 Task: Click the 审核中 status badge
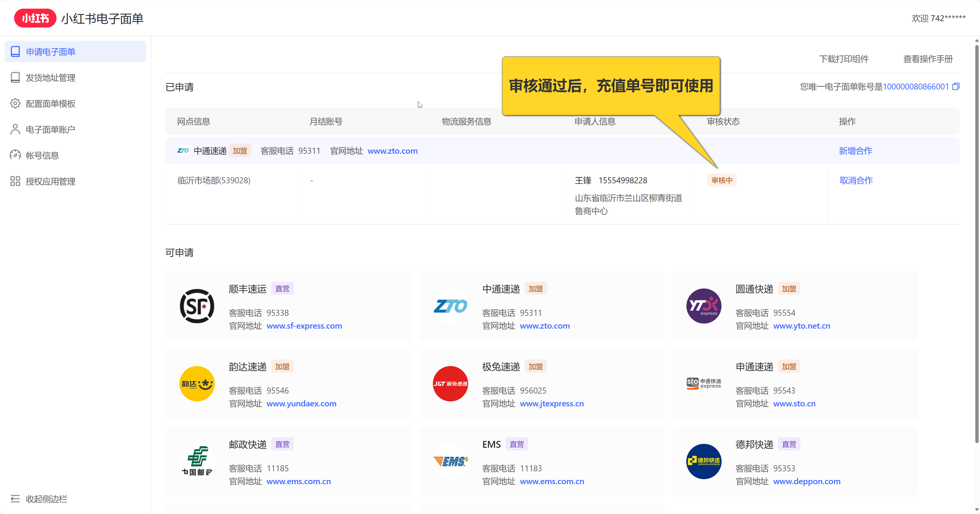722,180
